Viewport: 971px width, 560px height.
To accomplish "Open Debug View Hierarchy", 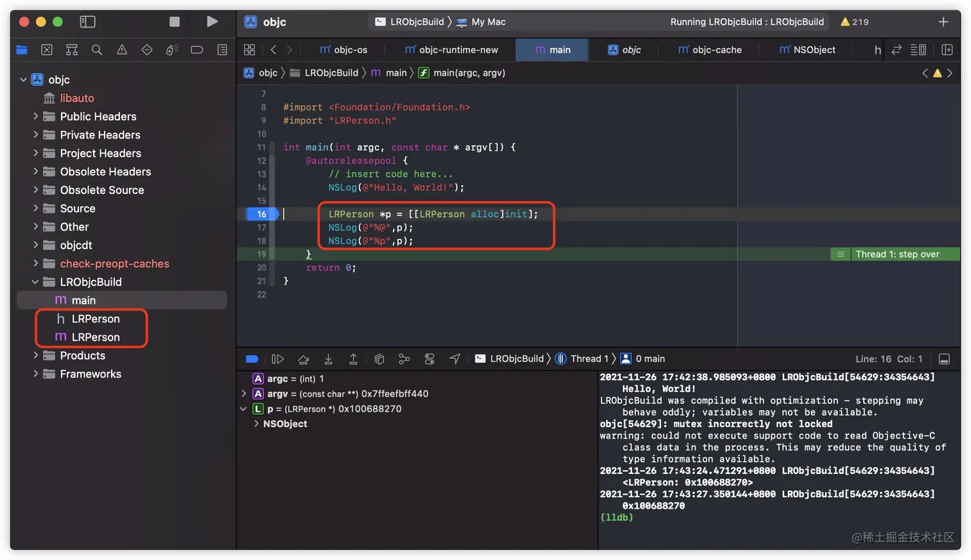I will 379,359.
